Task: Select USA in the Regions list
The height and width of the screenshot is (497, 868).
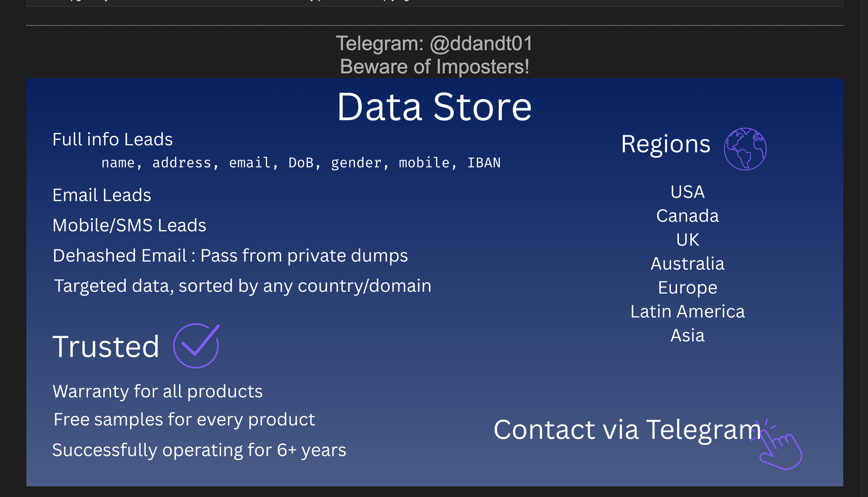Action: coord(688,192)
